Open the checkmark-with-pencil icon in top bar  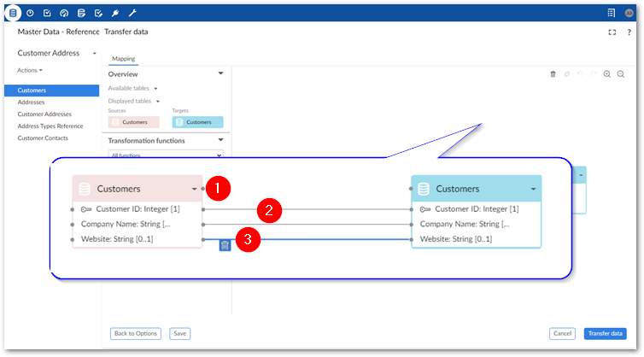pos(98,13)
